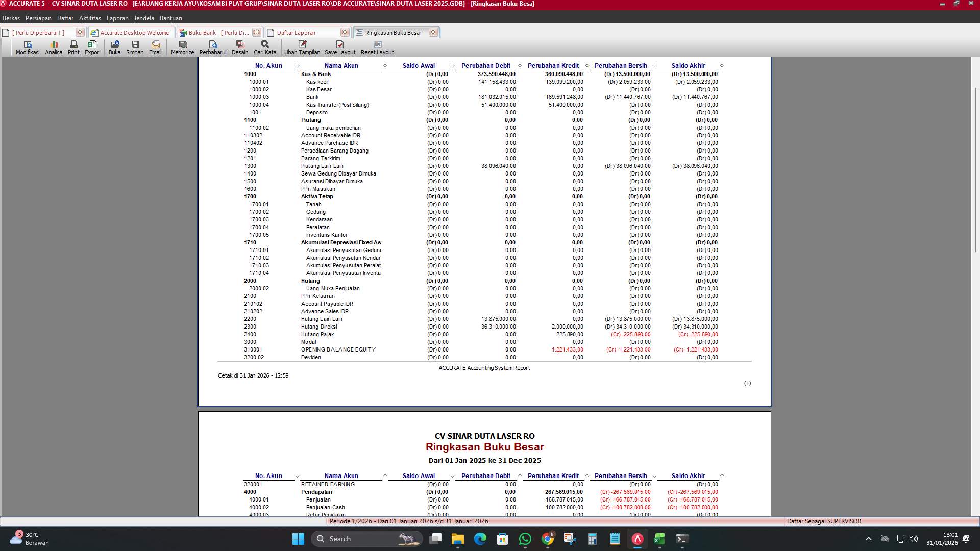Email the report with Email icon
This screenshot has height=551, width=980.
(155, 47)
